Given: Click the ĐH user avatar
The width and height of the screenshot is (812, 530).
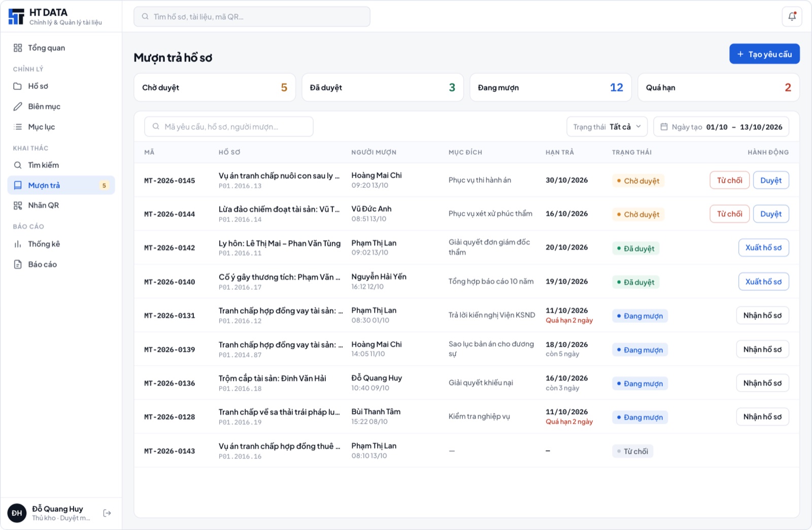Looking at the screenshot, I should [17, 513].
